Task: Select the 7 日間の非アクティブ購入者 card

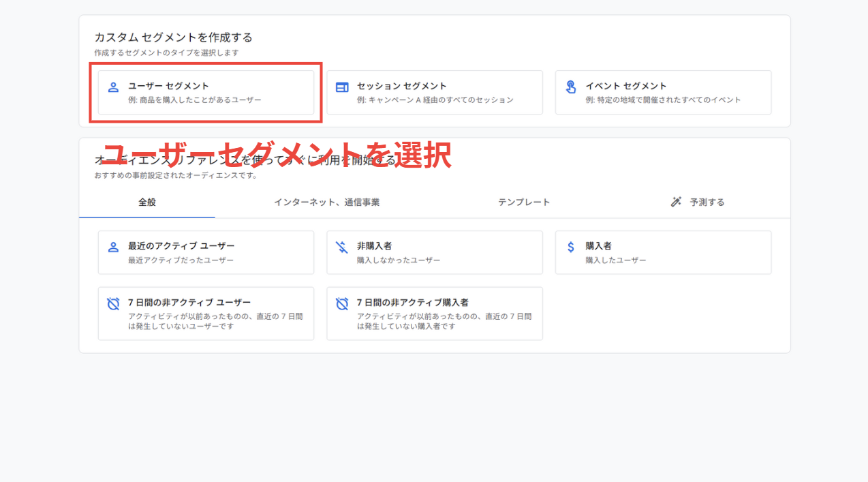Action: coord(435,314)
